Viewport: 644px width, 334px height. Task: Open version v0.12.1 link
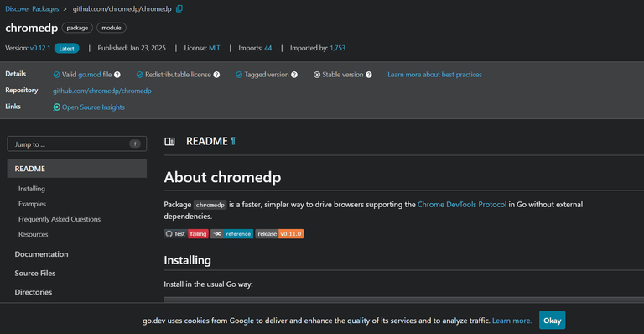40,48
